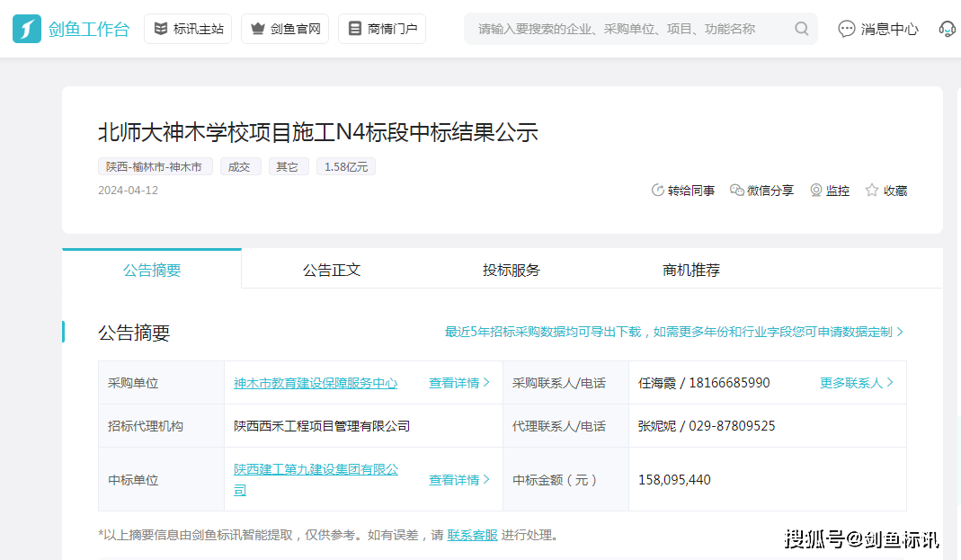This screenshot has height=560, width=961.
Task: Click the 采购联系人/电话 label cell
Action: click(565, 383)
